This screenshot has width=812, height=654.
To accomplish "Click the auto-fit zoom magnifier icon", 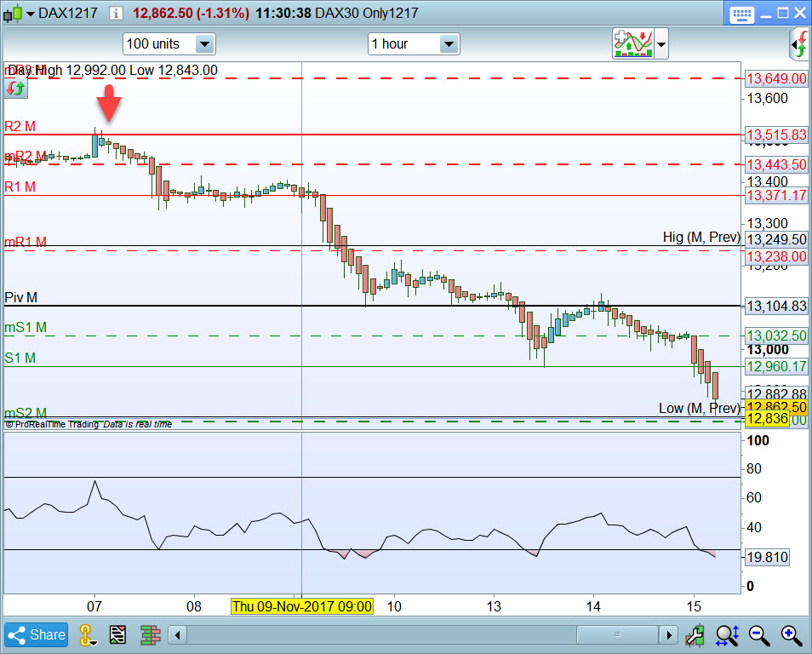I will tap(727, 634).
